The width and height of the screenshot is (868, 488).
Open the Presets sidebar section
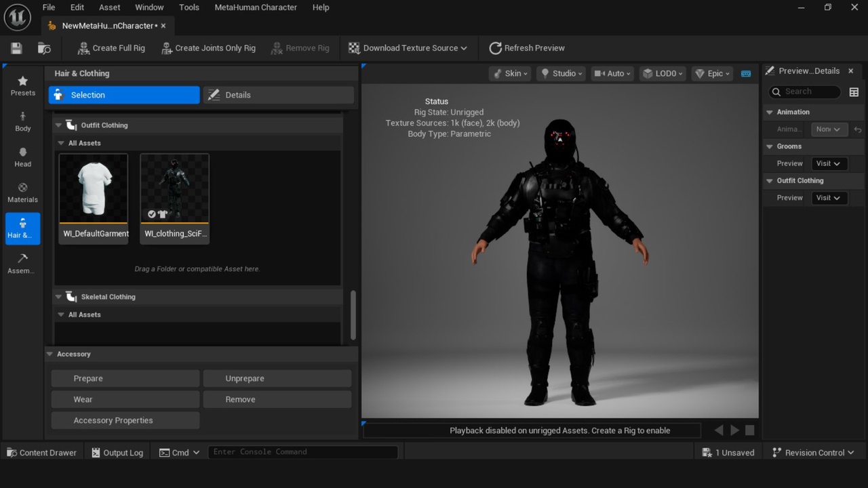coord(23,86)
